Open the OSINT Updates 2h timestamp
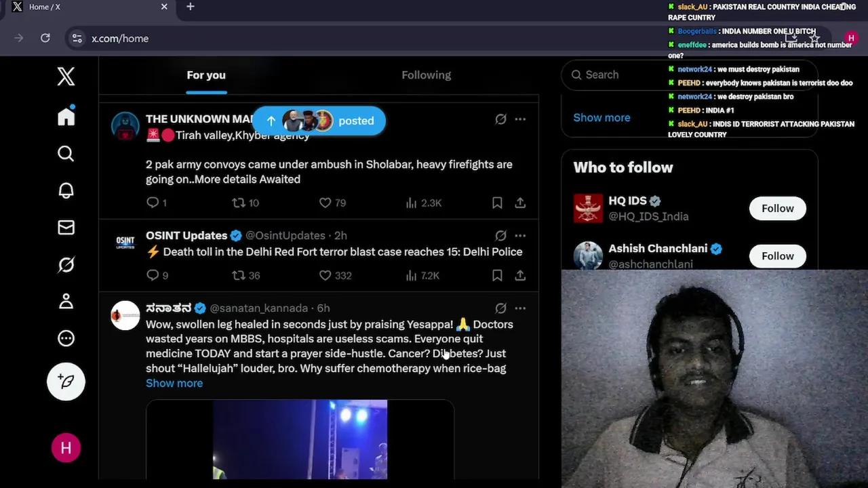Screen dimensions: 868x488 (340, 235)
